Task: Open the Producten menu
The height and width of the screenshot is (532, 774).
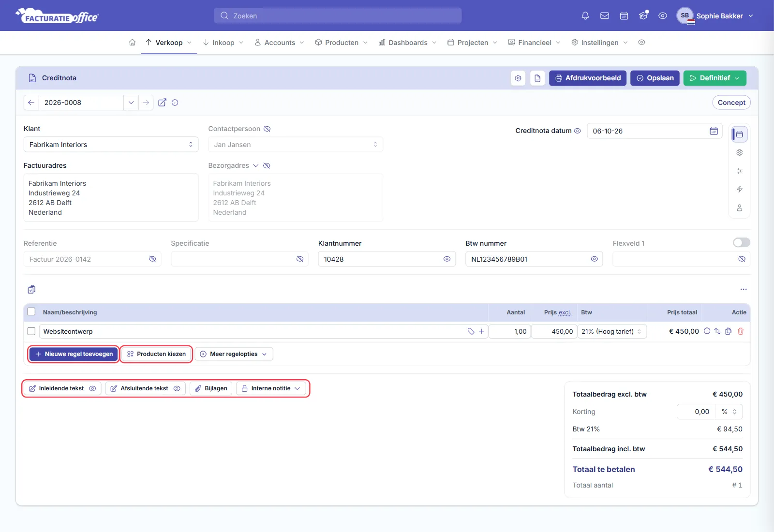Action: 342,43
